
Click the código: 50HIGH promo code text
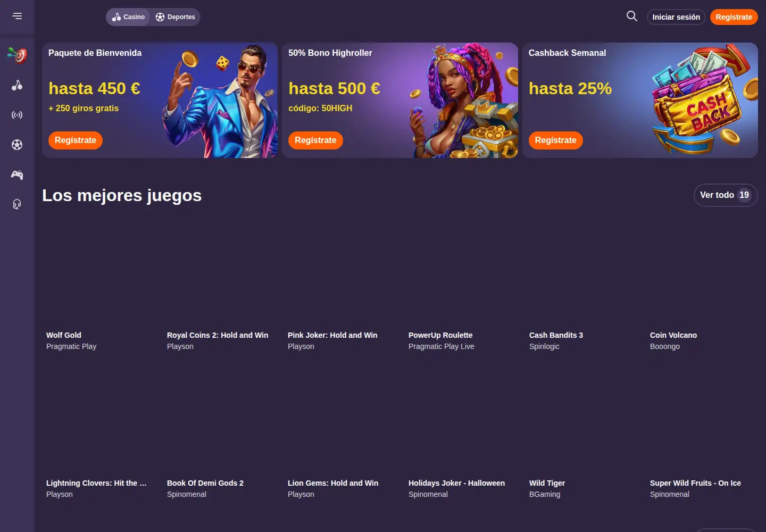tap(320, 109)
